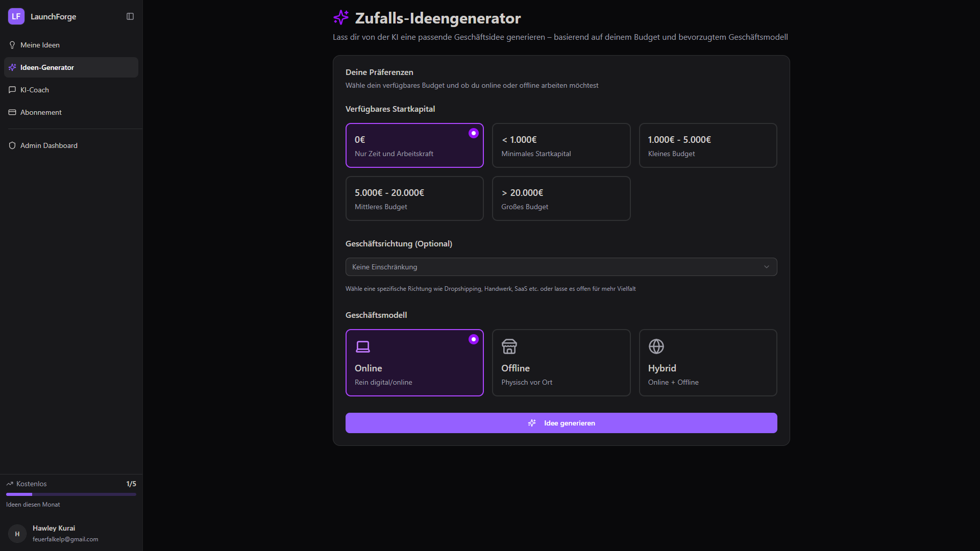This screenshot has height=551, width=980.
Task: Click the H user avatar circle
Action: point(17,534)
